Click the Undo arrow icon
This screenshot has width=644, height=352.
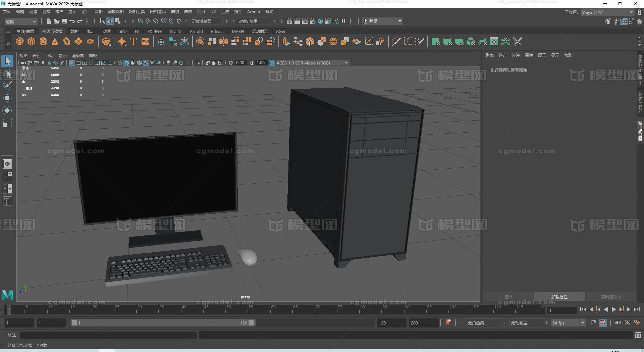[72, 21]
